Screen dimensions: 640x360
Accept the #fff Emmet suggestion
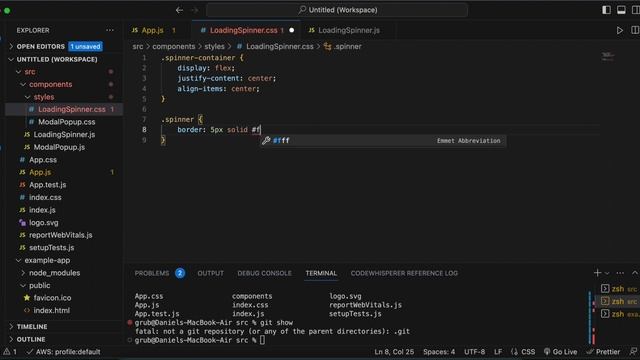tap(383, 141)
